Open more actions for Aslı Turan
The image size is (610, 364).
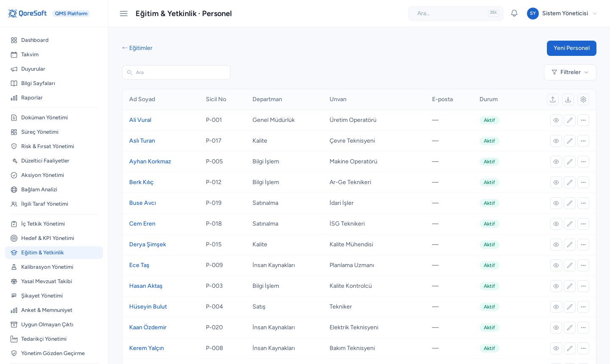pos(583,141)
